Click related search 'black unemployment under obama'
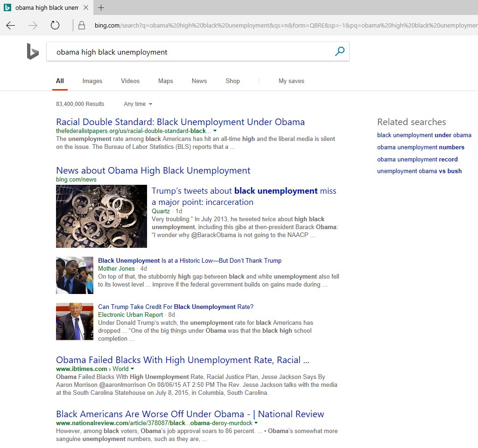 424,135
